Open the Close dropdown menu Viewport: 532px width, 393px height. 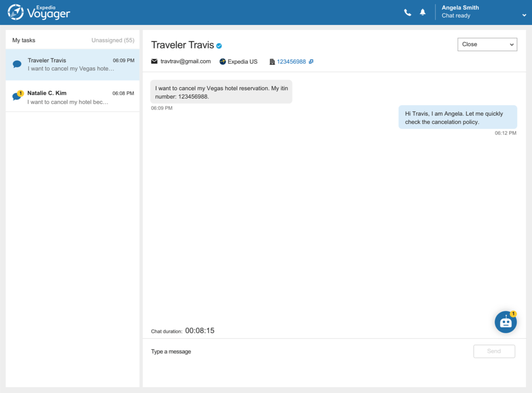point(487,44)
